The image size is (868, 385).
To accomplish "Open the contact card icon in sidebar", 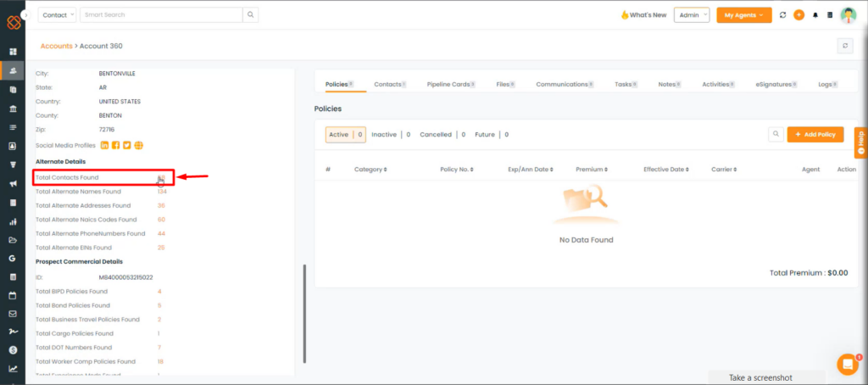I will pos(13,146).
